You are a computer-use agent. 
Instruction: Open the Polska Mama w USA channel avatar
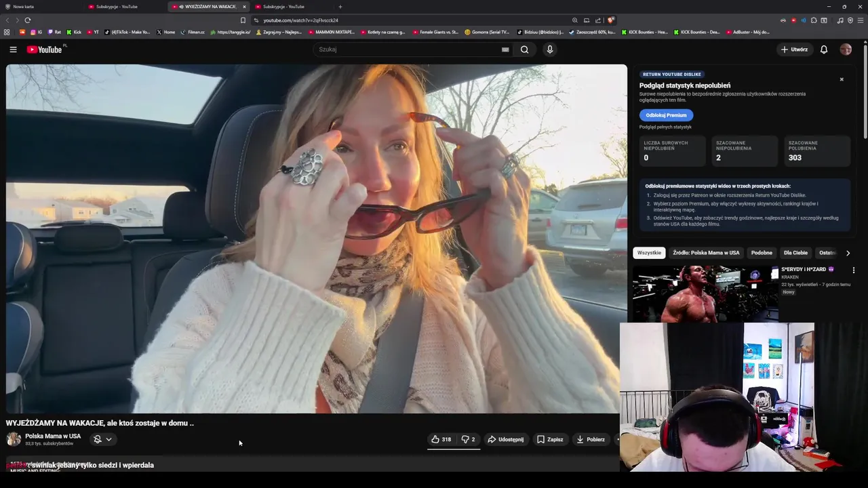(x=14, y=439)
